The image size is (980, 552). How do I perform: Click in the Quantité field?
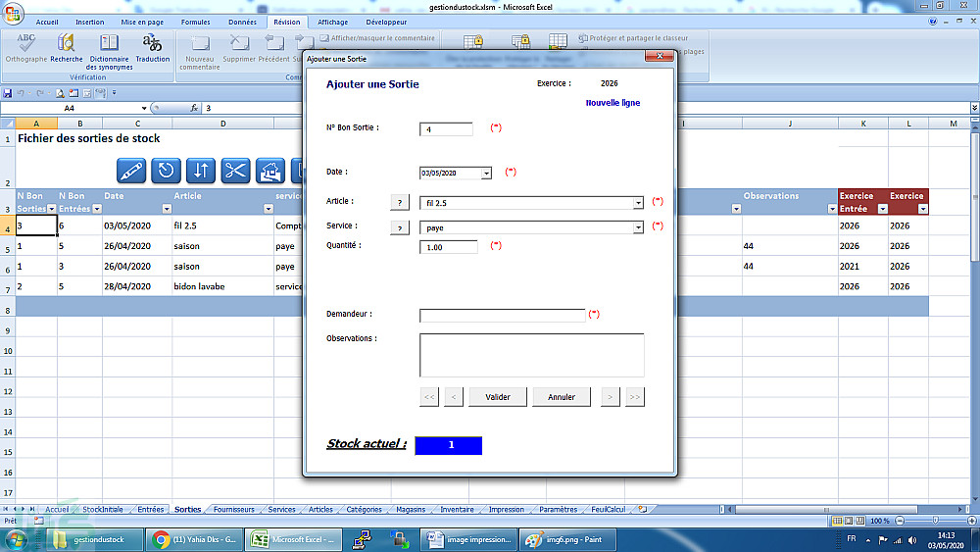[448, 247]
